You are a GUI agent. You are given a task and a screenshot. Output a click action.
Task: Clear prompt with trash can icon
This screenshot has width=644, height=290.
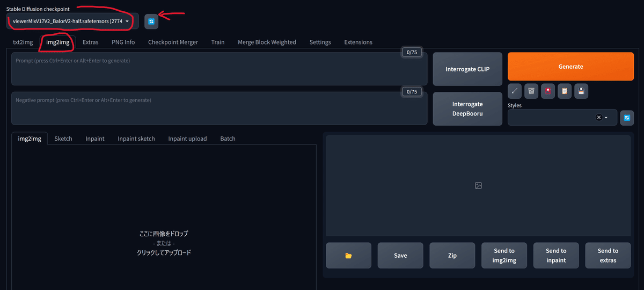point(531,91)
